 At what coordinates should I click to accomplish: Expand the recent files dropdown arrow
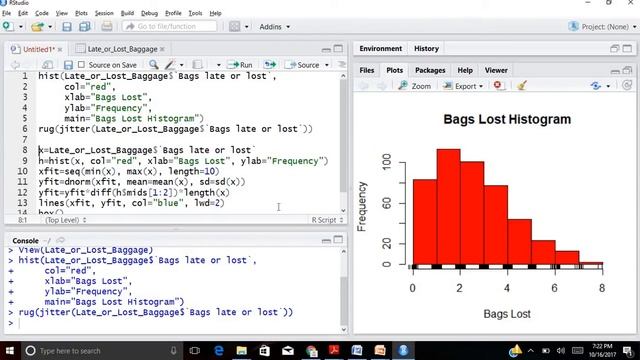[50, 27]
